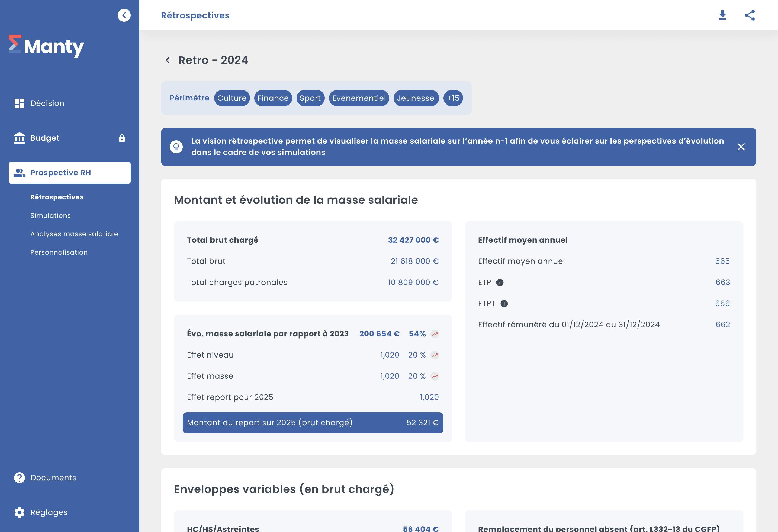Screen dimensions: 778x532
Task: Click Effet masse 20 % value
Action: point(417,376)
